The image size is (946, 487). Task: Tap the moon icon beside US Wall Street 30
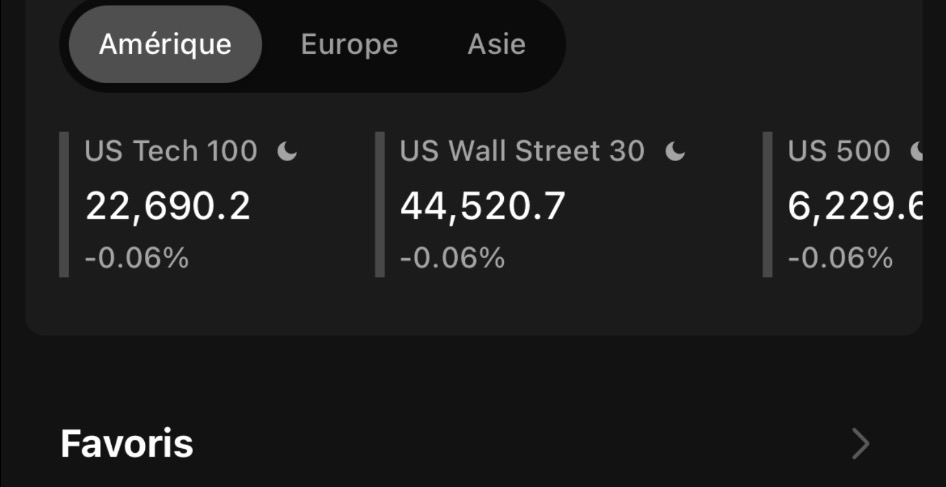click(x=676, y=152)
